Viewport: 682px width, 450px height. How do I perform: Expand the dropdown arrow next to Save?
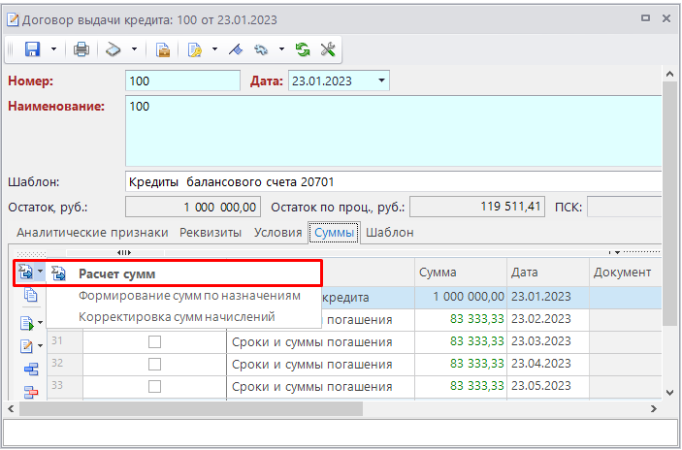(53, 49)
